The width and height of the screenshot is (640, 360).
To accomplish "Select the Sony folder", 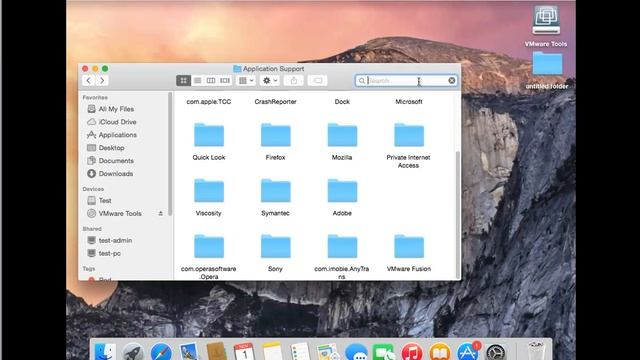I will coord(276,253).
